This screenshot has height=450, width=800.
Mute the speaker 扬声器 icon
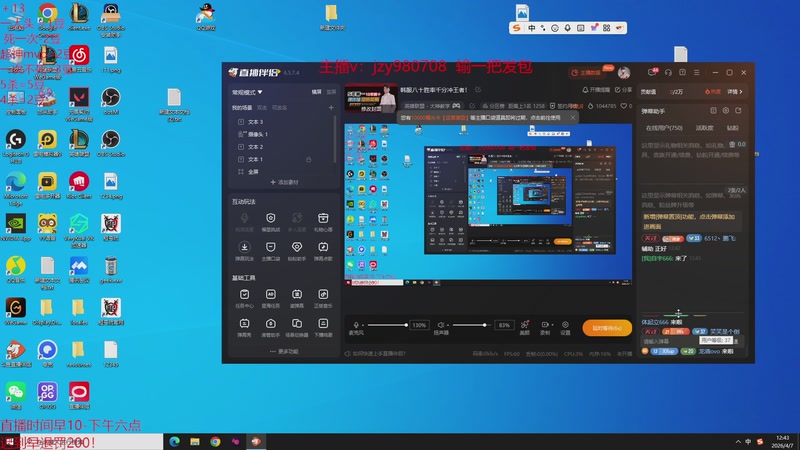pos(441,325)
